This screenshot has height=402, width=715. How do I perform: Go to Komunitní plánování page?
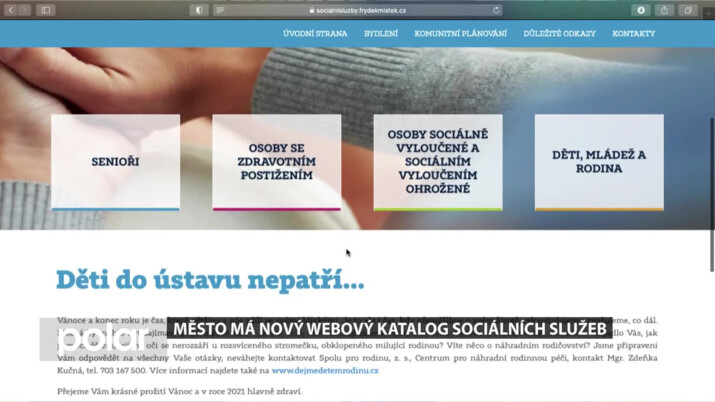point(460,33)
